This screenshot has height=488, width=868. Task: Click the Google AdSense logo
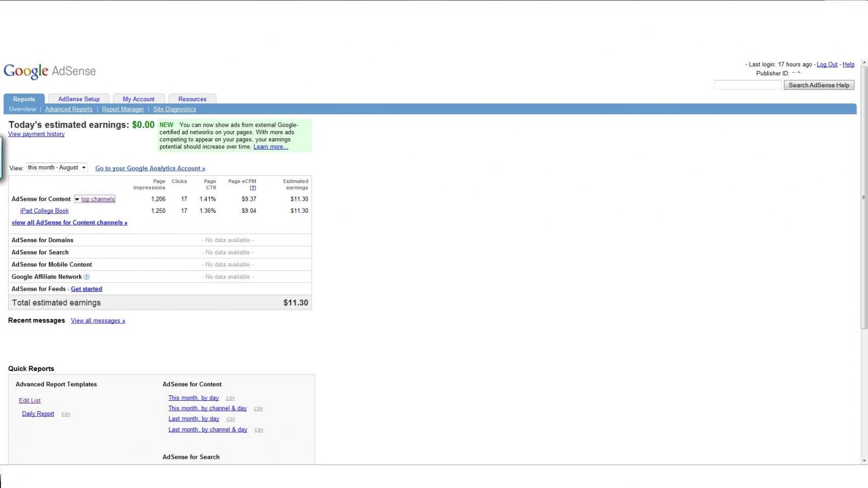pos(50,71)
